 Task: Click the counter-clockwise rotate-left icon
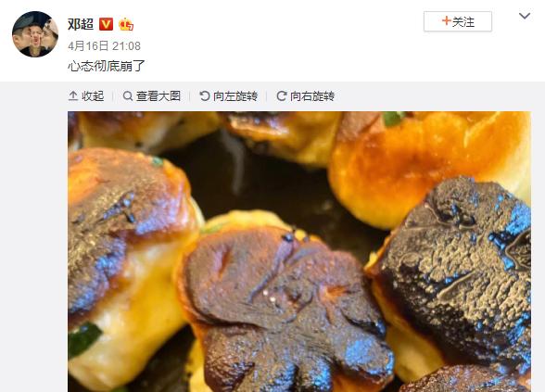[205, 96]
